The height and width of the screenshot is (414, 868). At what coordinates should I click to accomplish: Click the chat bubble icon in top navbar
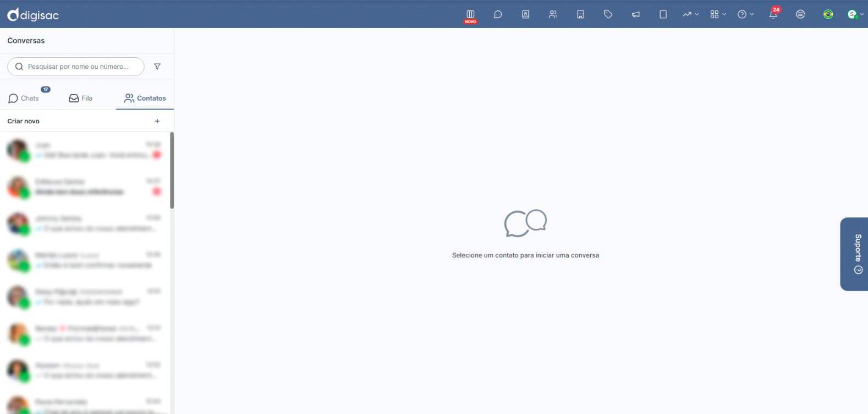[x=498, y=14]
